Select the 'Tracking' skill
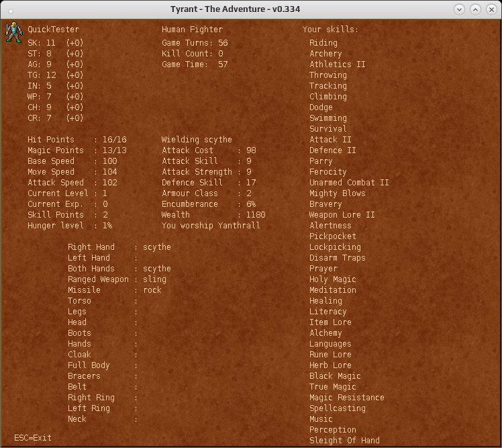This screenshot has width=502, height=448. click(x=328, y=85)
